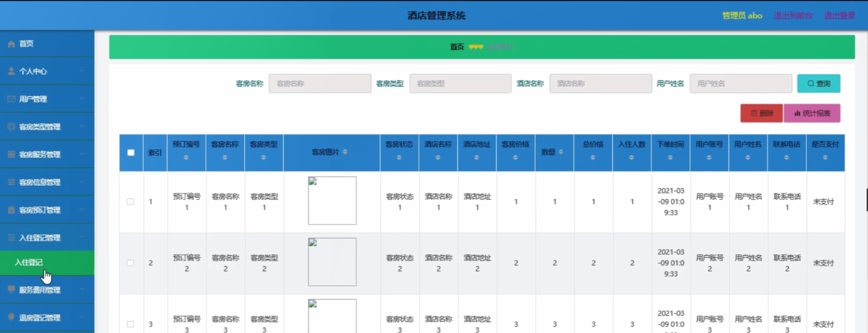Viewport: 868px width, 333px height.
Task: Focus the 客房类型 search field
Action: pos(460,83)
